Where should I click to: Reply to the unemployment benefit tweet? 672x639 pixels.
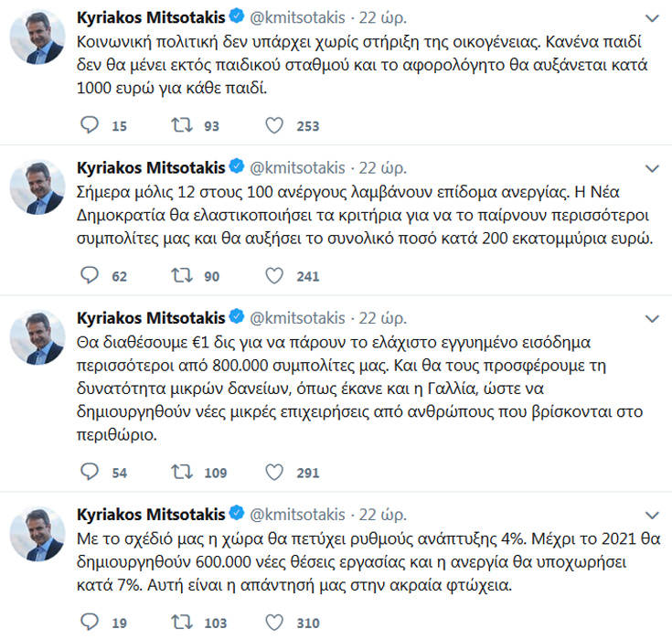pos(90,275)
